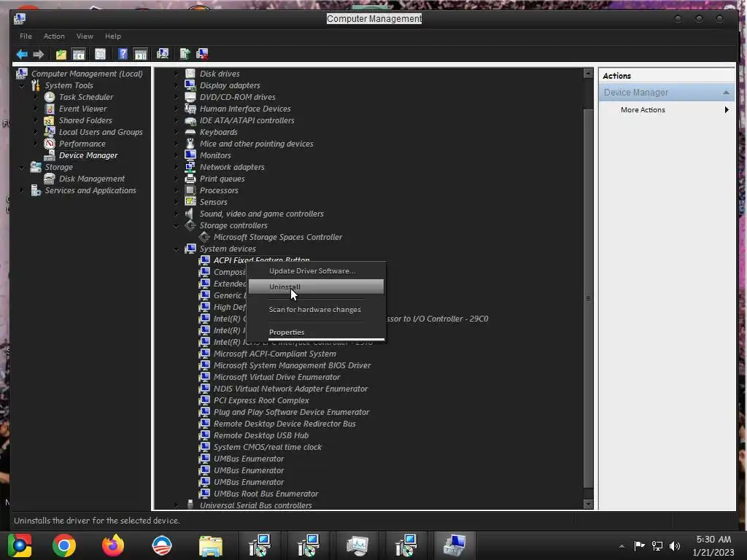Toggle the Show/Hide Console Tree toolbar icon
Image resolution: width=747 pixels, height=560 pixels.
tap(78, 54)
